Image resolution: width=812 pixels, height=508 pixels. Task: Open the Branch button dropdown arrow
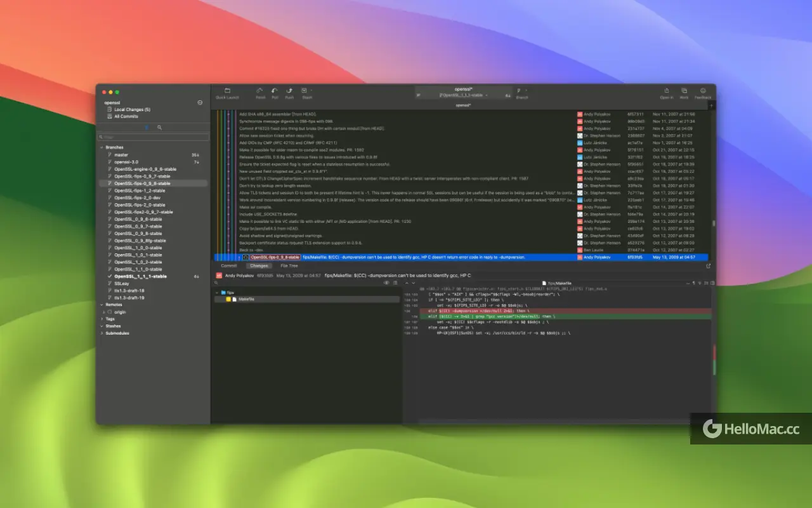(x=527, y=91)
